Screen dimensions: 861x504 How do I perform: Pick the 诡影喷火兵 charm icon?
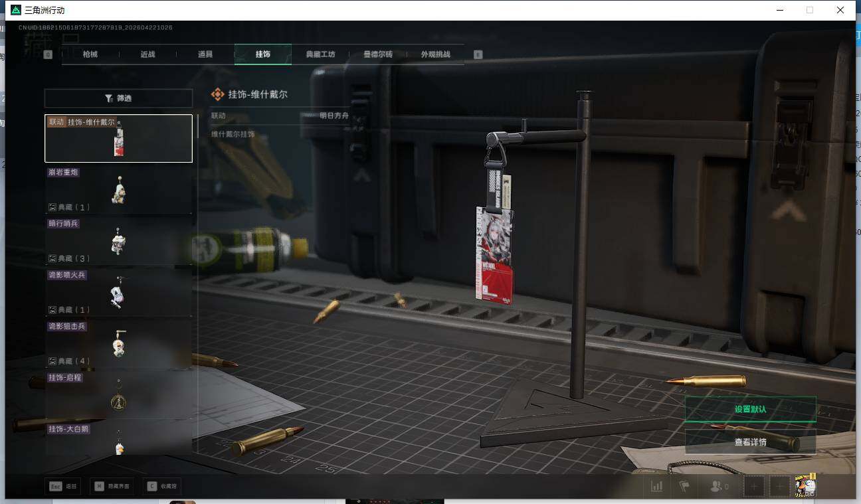(x=118, y=293)
